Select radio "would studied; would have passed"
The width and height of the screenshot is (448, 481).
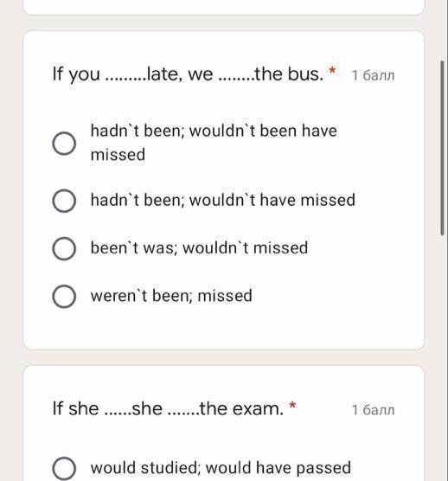64,468
